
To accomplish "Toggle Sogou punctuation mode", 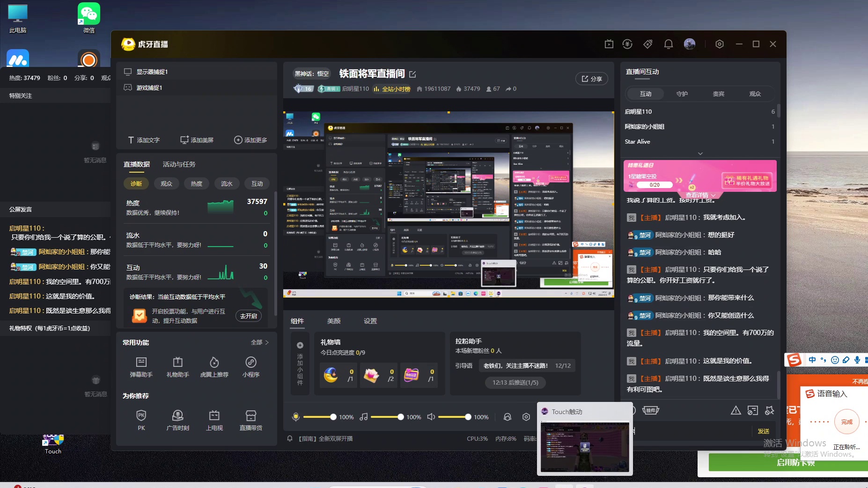I will click(x=824, y=360).
